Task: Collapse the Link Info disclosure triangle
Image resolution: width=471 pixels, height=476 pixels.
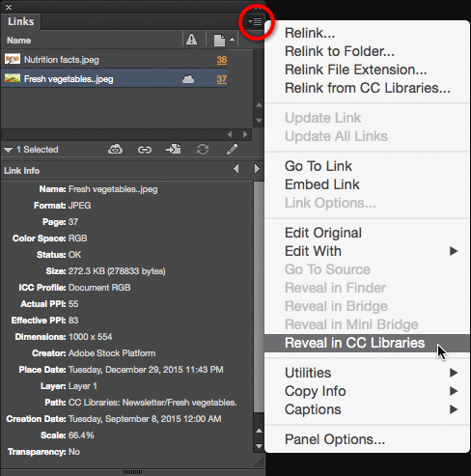Action: pos(8,150)
